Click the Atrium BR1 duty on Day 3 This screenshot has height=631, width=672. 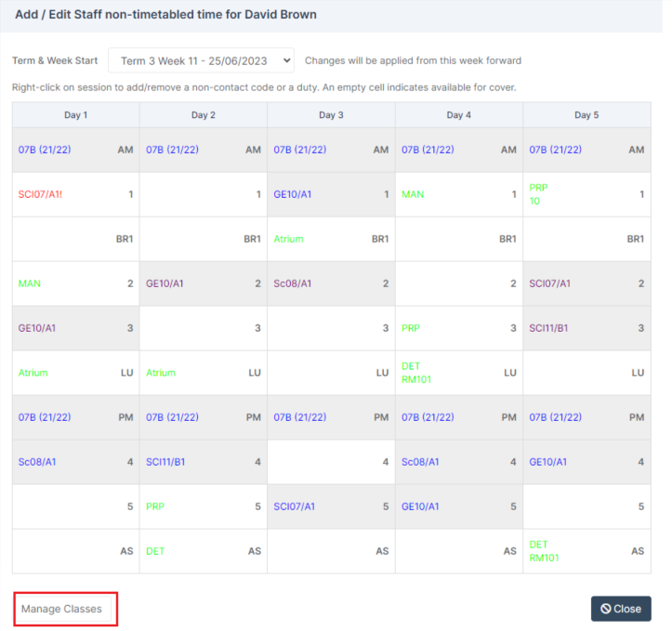[331, 239]
